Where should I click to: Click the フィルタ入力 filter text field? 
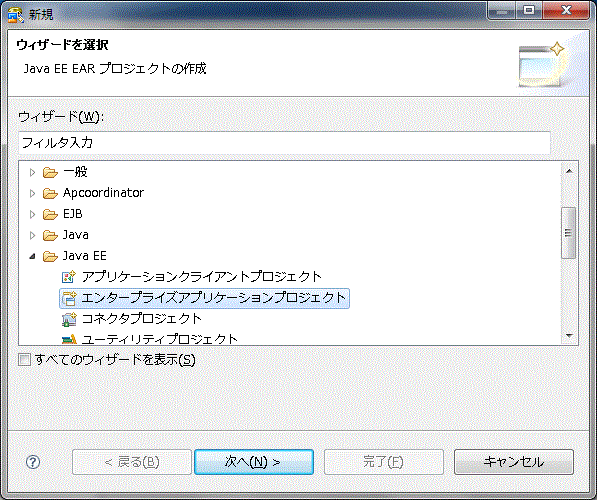click(284, 143)
